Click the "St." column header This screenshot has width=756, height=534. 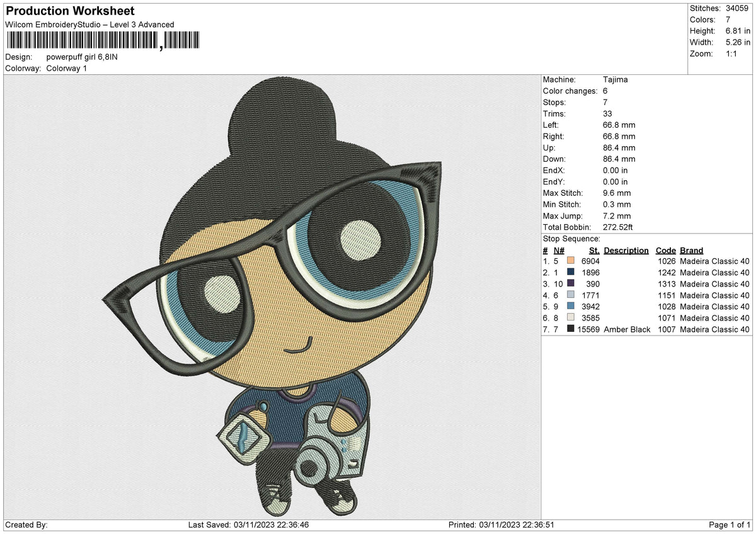pyautogui.click(x=594, y=251)
